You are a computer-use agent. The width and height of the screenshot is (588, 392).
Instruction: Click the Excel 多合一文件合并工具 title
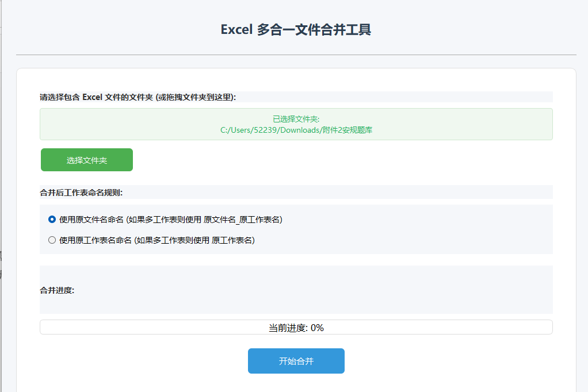[x=296, y=30]
